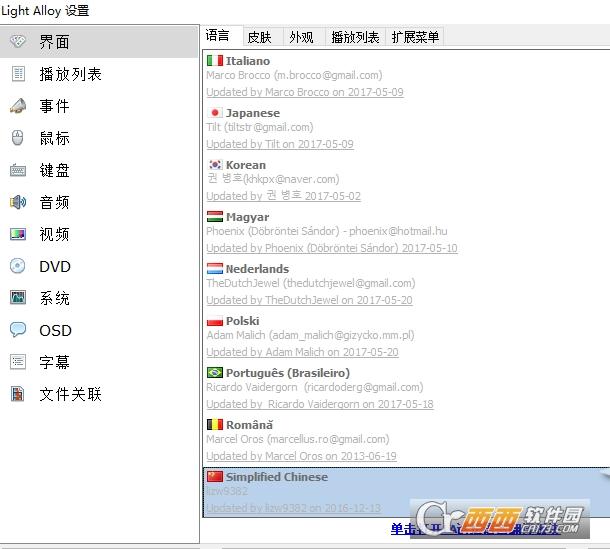The width and height of the screenshot is (610, 549).
Task: Click the Hungarian flag beside Magyar
Action: click(x=215, y=217)
